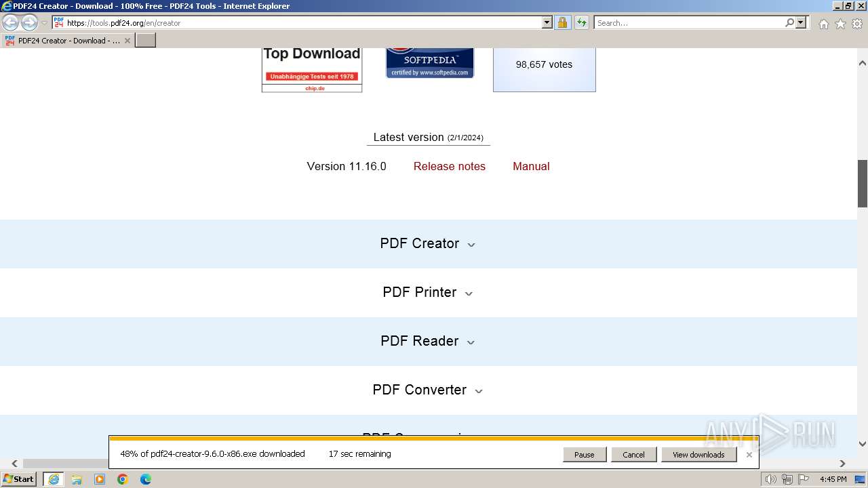The height and width of the screenshot is (488, 868).
Task: Open the address bar history dropdown arrow
Action: point(547,22)
